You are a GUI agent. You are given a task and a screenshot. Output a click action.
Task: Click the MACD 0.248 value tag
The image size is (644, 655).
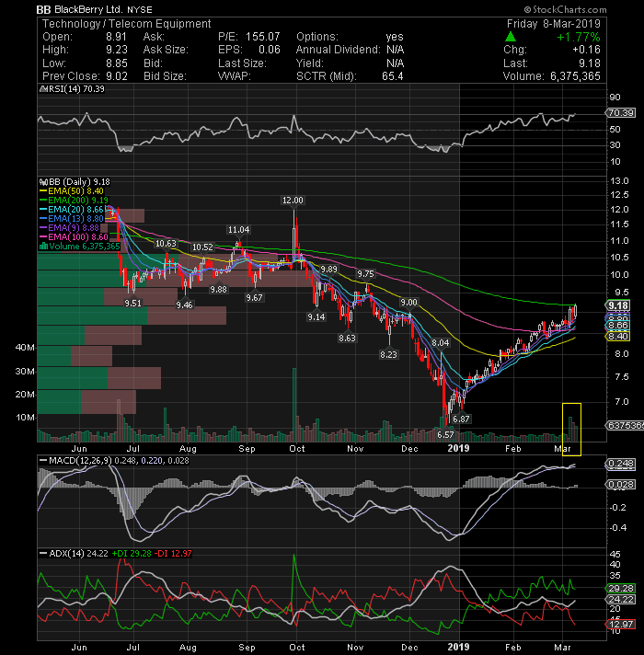pos(621,464)
